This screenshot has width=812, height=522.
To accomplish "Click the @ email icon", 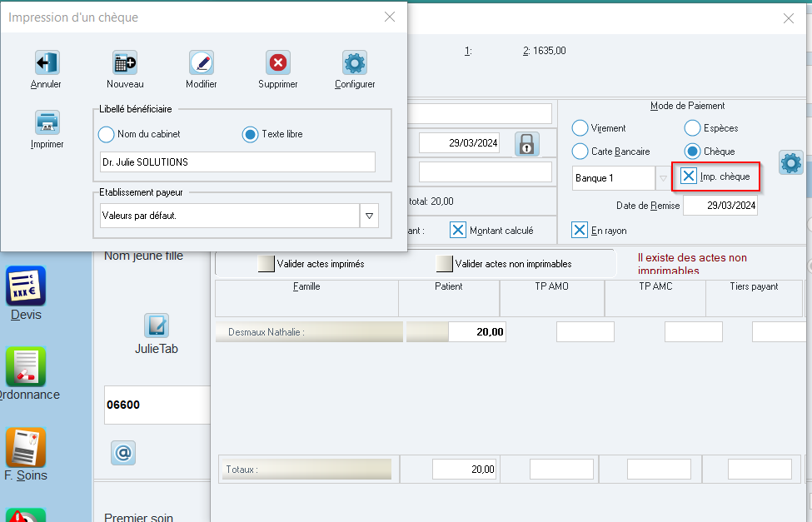I will [123, 453].
